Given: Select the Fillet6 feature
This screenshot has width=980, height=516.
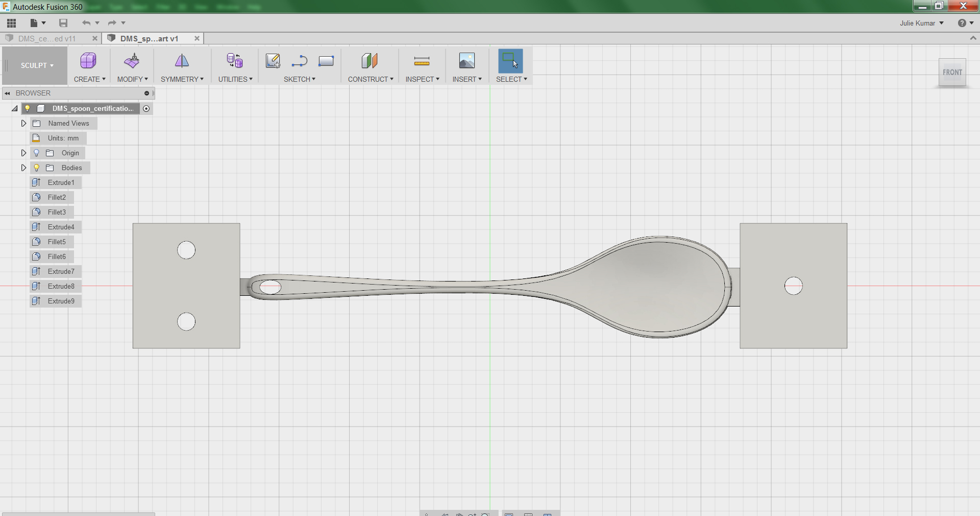Looking at the screenshot, I should (52, 256).
